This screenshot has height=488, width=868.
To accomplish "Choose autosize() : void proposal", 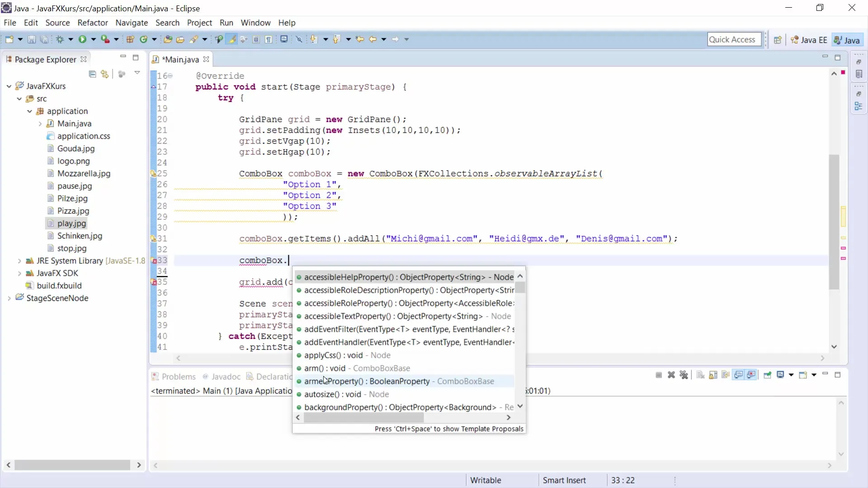I will pos(405,394).
